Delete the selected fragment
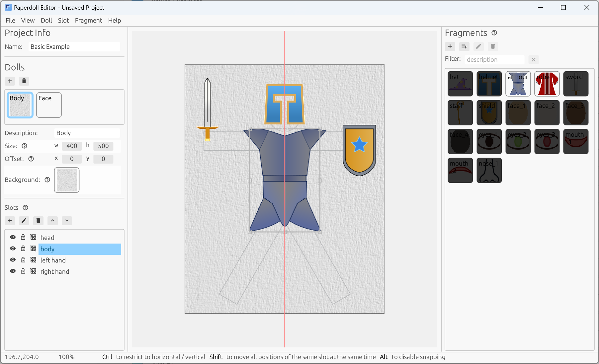The height and width of the screenshot is (364, 599). 493,46
